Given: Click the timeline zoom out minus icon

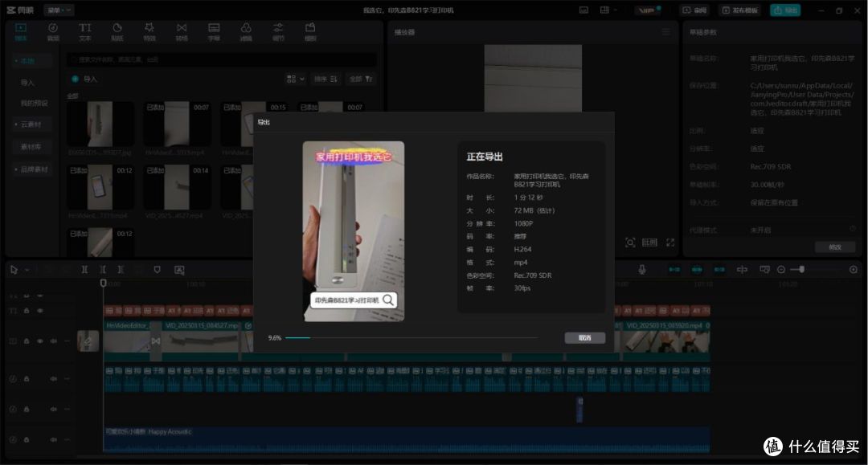Looking at the screenshot, I should tap(781, 269).
